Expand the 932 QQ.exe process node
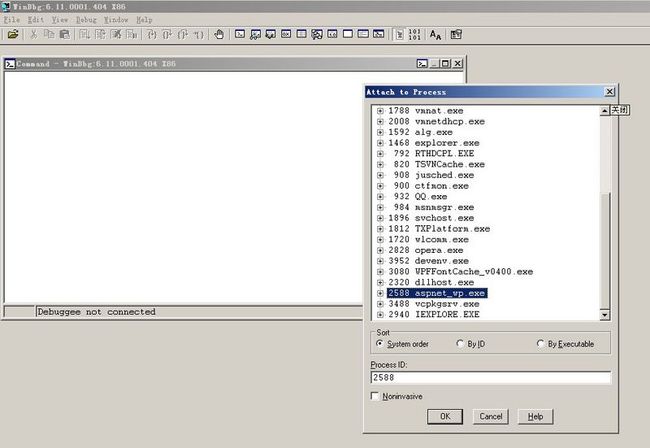 point(380,196)
